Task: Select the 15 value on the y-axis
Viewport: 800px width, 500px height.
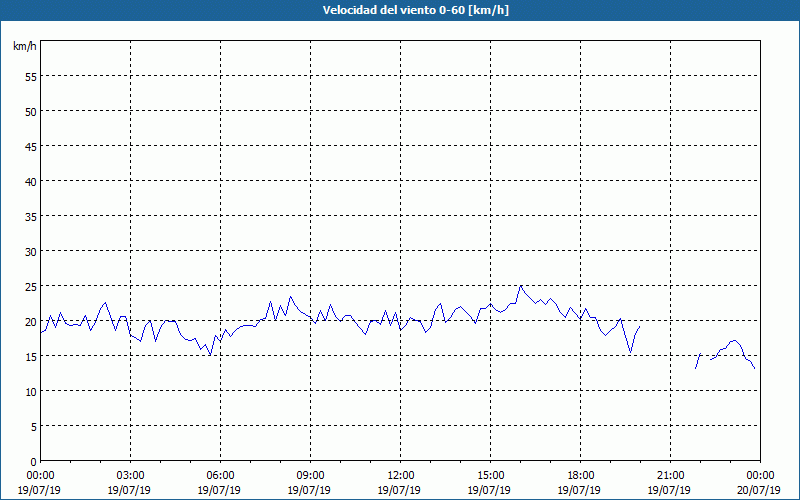Action: coord(31,356)
